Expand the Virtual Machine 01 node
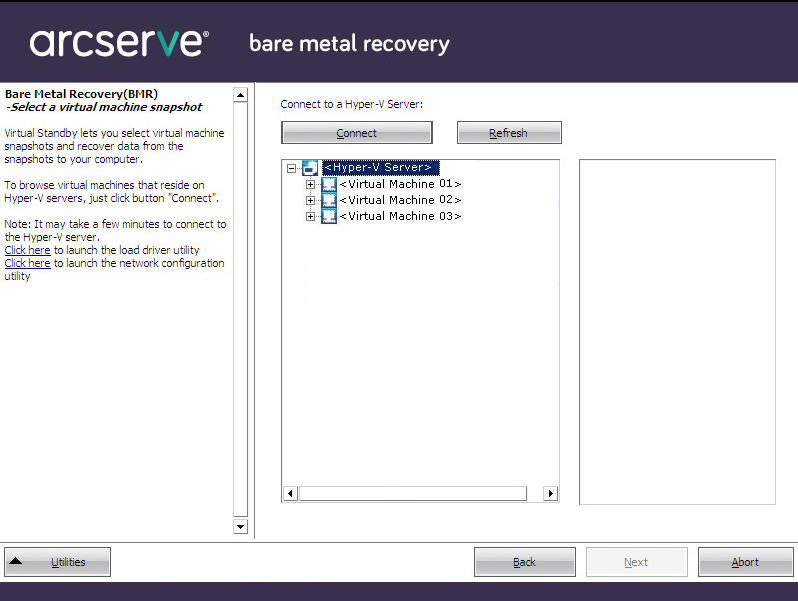This screenshot has height=601, width=798. (310, 184)
